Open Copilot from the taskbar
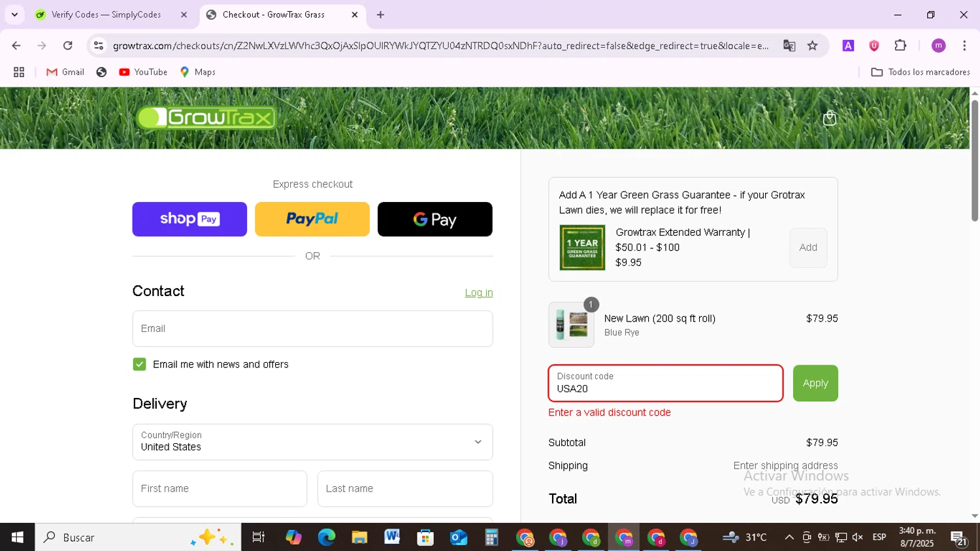Viewport: 980px width, 551px height. [x=293, y=537]
